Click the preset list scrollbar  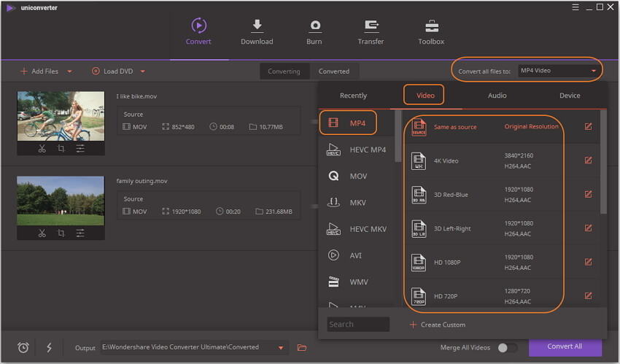(x=603, y=162)
